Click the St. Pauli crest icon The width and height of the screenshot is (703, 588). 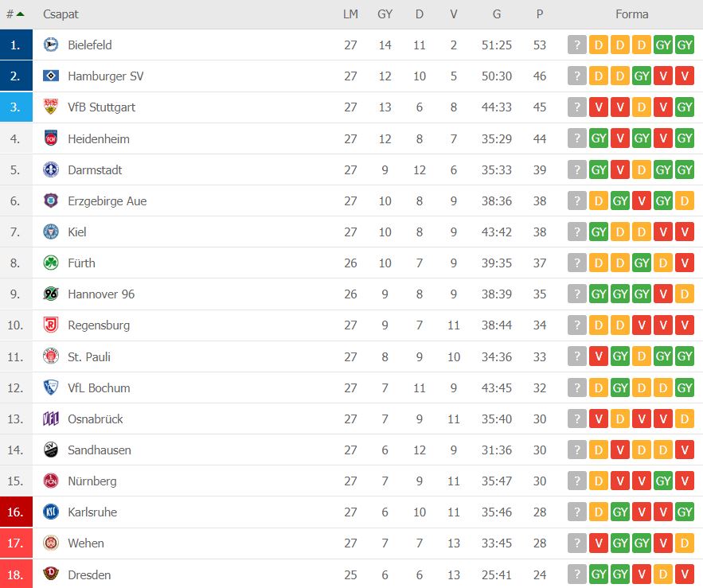[x=51, y=356]
